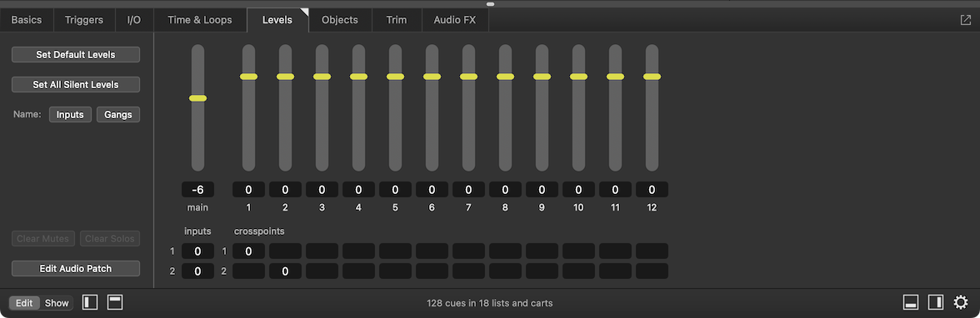Click empty crosspoint row 1 output 2
980x318 pixels.
click(286, 251)
